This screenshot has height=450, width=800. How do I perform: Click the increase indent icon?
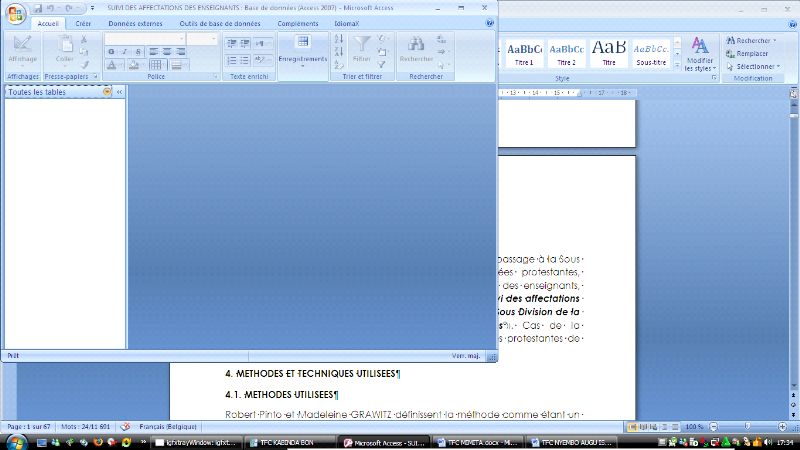(245, 43)
